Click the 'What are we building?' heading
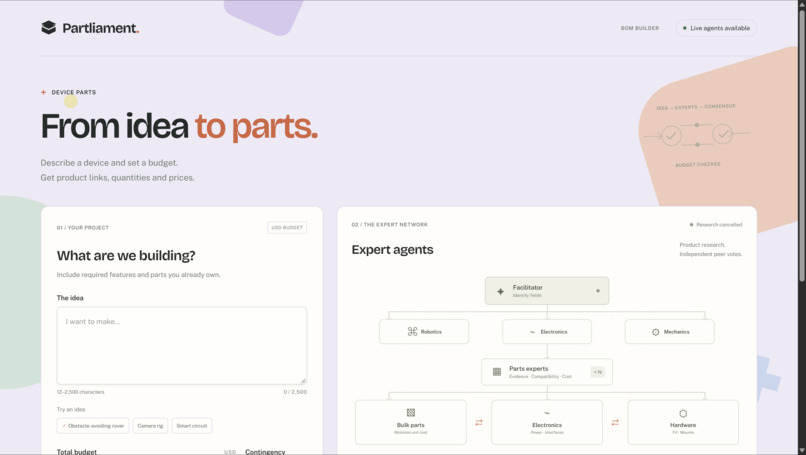This screenshot has height=455, width=806. (x=126, y=256)
